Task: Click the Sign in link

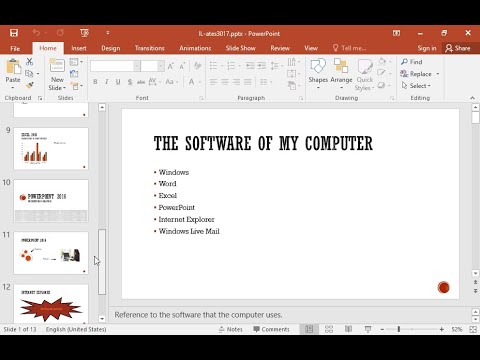Action: point(427,48)
